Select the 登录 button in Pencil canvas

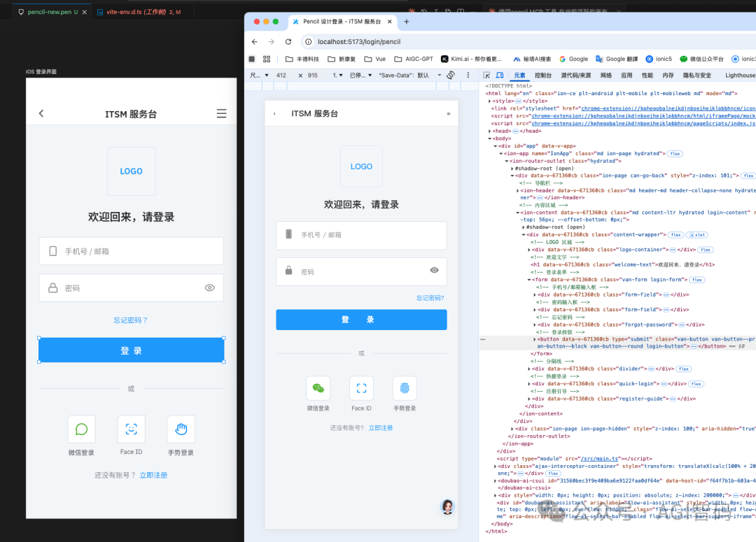click(x=131, y=350)
